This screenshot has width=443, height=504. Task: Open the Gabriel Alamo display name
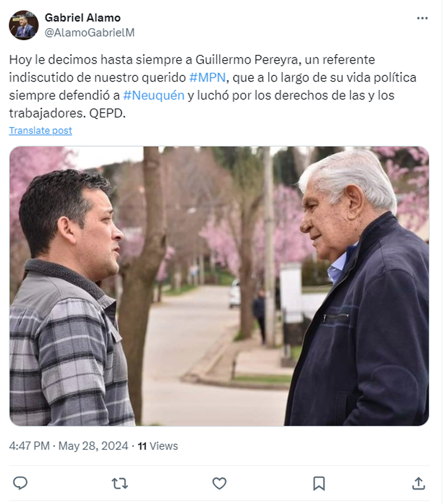(83, 18)
